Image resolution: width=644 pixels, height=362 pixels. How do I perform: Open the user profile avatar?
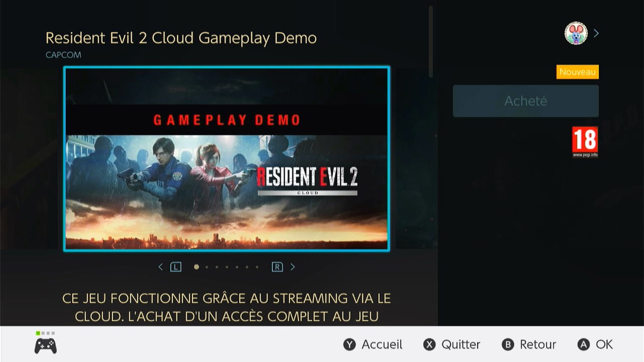coord(576,33)
